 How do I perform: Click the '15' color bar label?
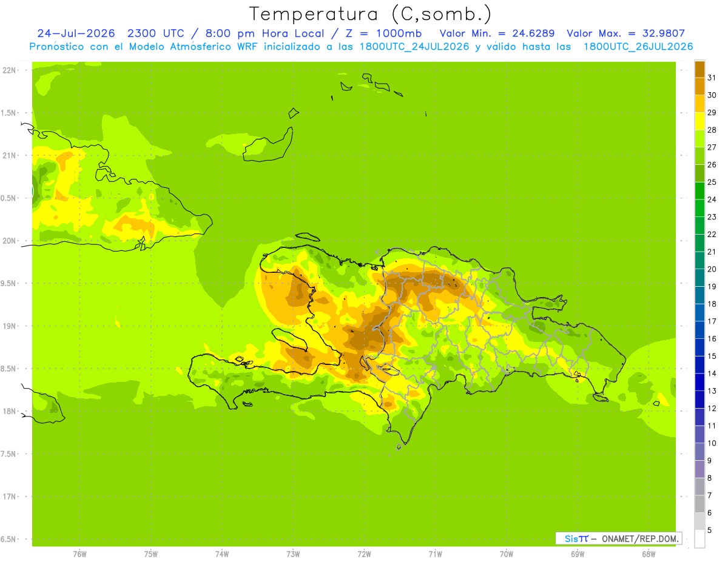pos(712,356)
